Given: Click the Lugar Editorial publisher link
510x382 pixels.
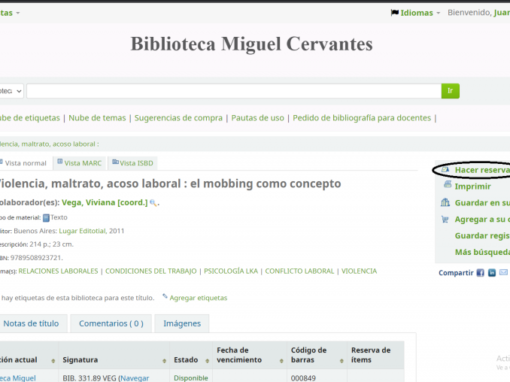Looking at the screenshot, I should click(82, 231).
